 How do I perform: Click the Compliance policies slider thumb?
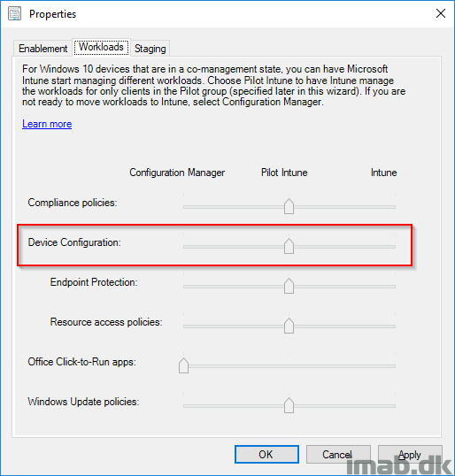click(x=289, y=206)
